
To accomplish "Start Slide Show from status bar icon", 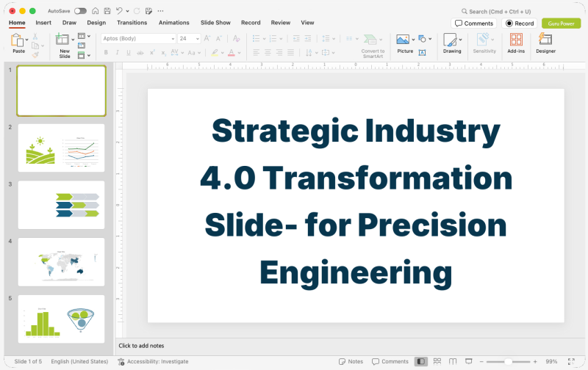I will (469, 361).
